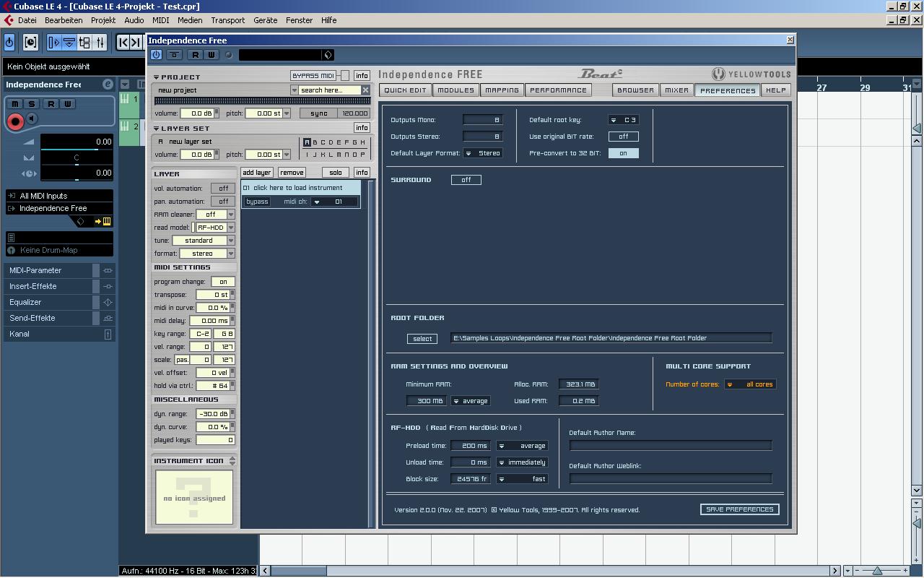Screen dimensions: 924x578
Task: Open the Transport menu
Action: coord(228,20)
